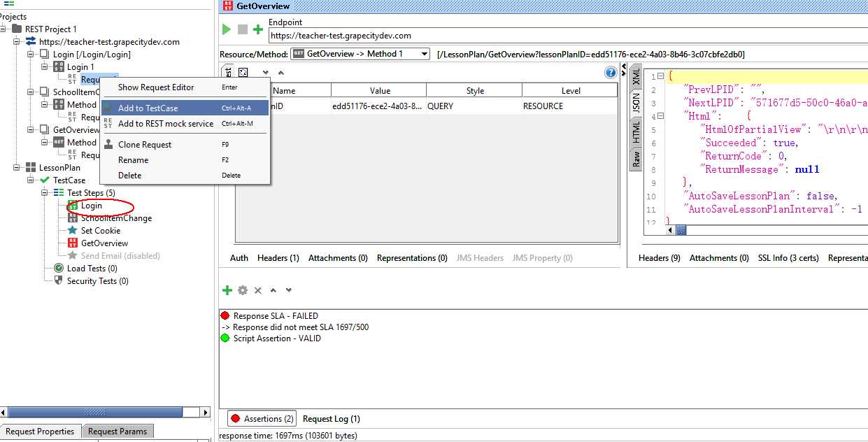Open the Request Properties tab
Screen dimensions: 868x442
[40, 432]
